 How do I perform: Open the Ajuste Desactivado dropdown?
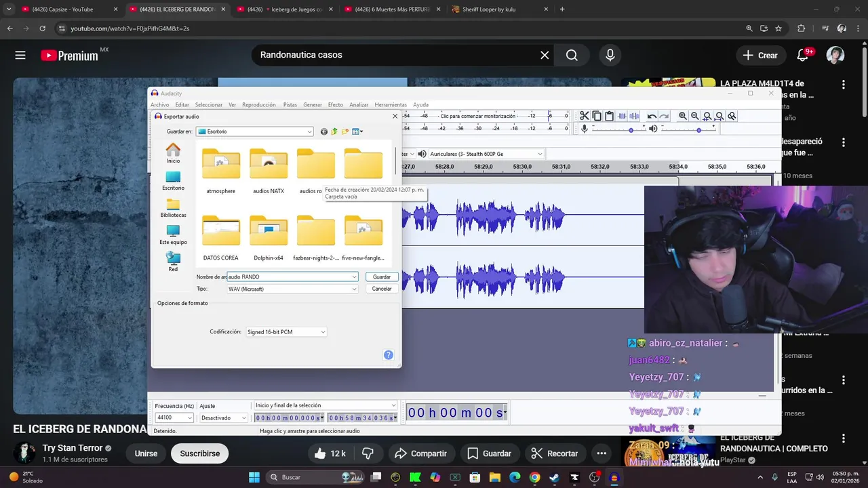pyautogui.click(x=224, y=418)
